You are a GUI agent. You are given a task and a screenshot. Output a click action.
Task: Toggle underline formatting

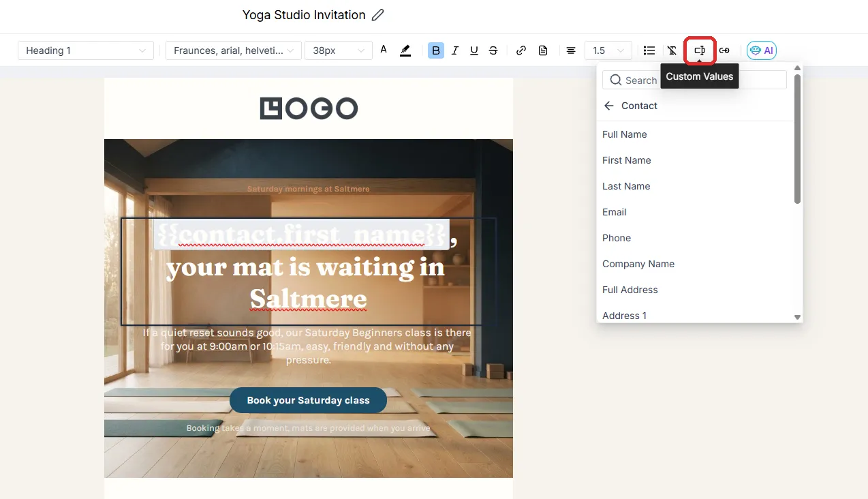(474, 50)
